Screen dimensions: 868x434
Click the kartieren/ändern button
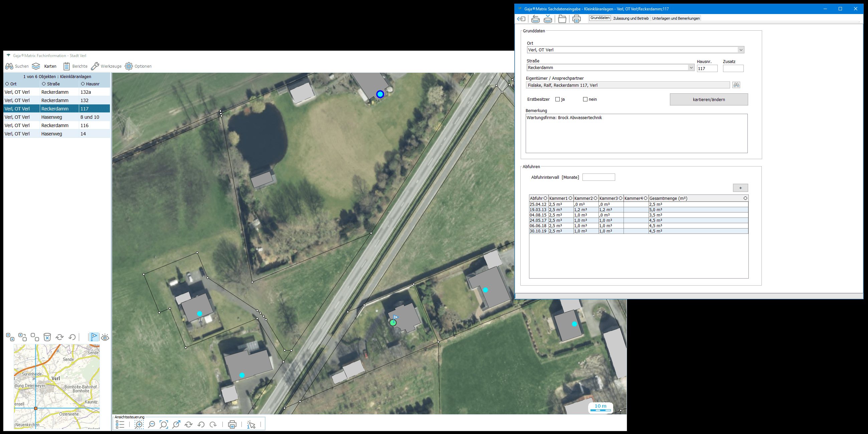pos(709,99)
